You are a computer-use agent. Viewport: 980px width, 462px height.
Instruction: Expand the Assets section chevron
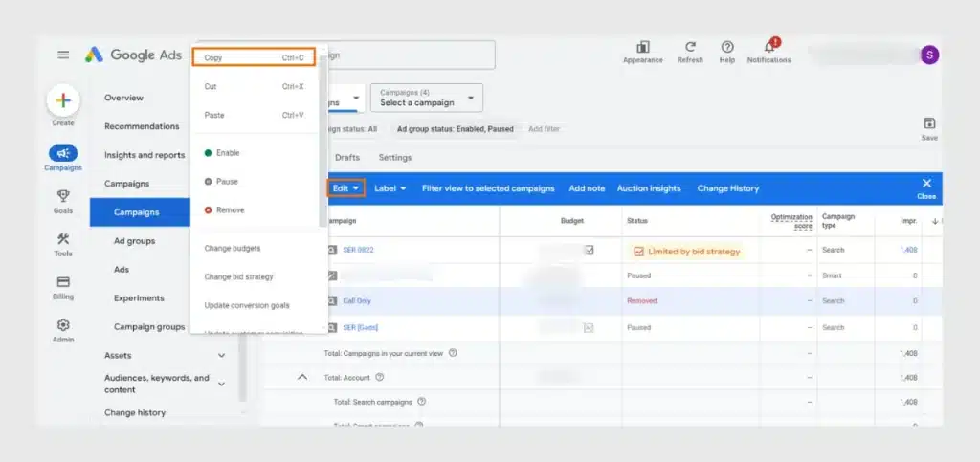221,355
